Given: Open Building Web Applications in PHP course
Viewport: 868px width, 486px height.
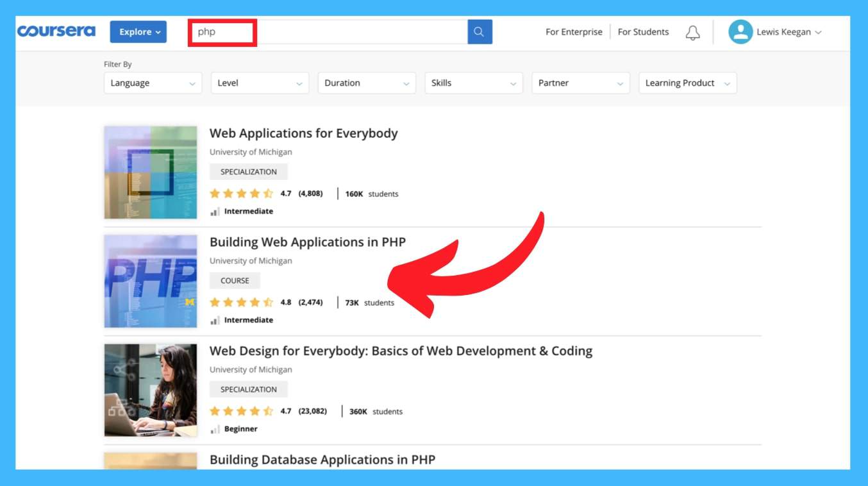Looking at the screenshot, I should (308, 242).
